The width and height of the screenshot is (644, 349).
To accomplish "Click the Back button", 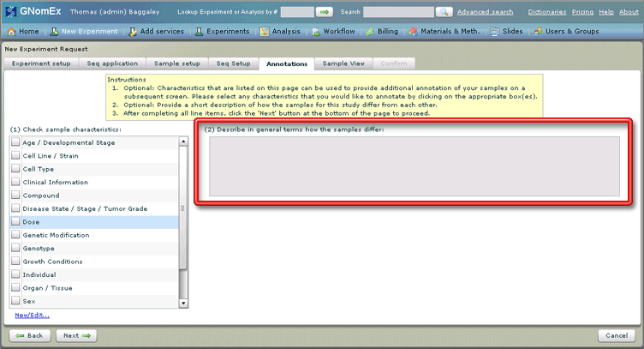I will point(30,335).
